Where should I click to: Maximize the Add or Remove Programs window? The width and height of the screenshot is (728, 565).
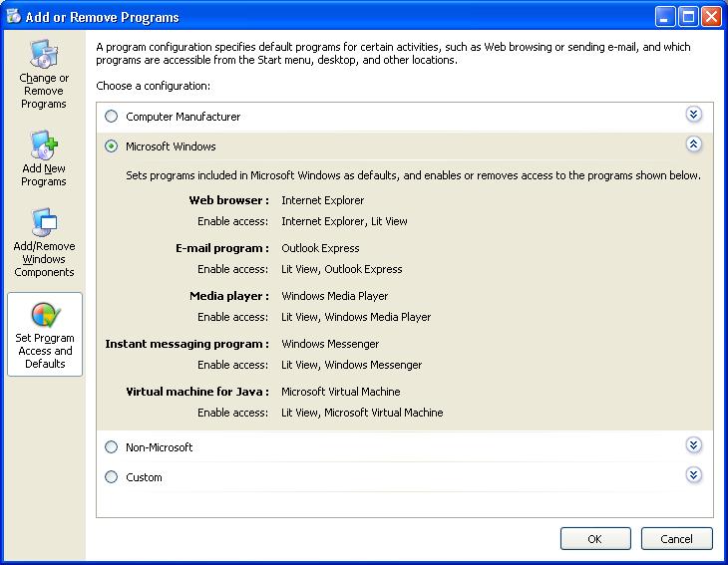click(x=688, y=17)
